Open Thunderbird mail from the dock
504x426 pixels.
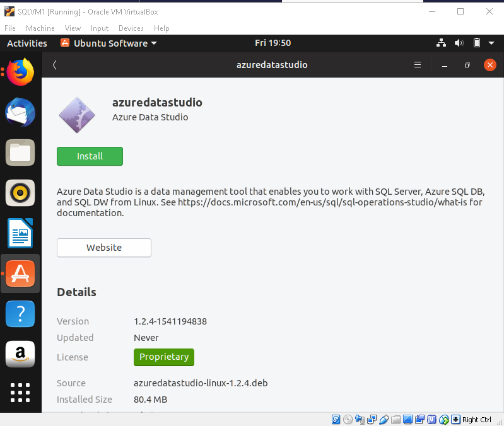coord(20,112)
